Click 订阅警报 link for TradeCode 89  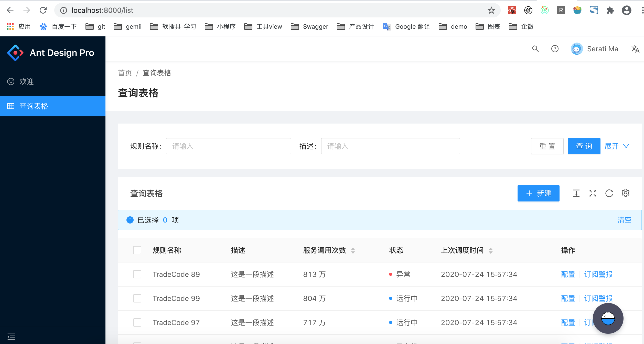pos(598,274)
